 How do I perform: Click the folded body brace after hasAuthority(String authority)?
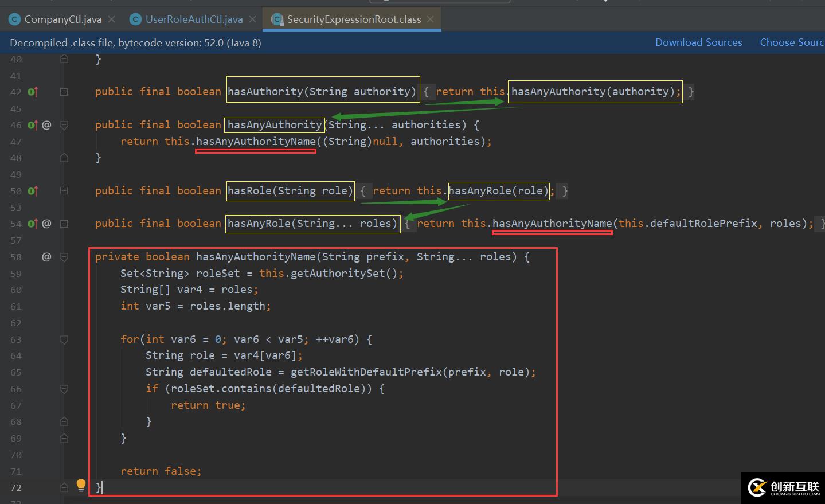[426, 92]
